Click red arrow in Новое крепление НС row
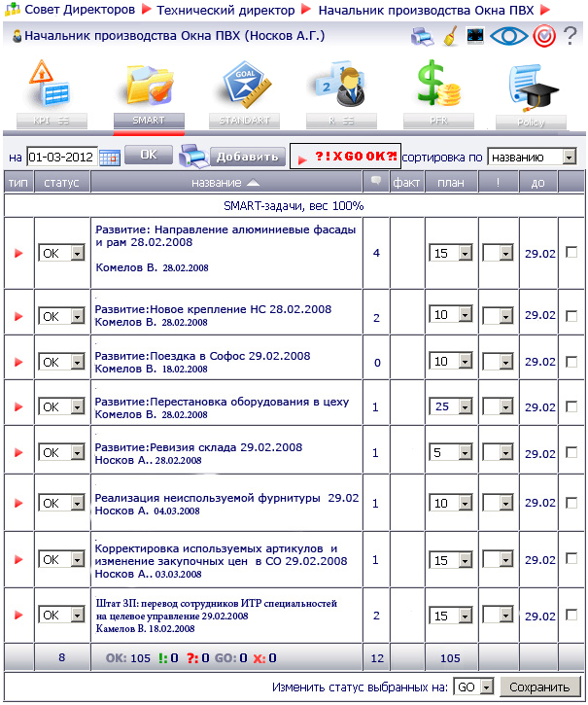This screenshot has height=705, width=588. [x=18, y=317]
